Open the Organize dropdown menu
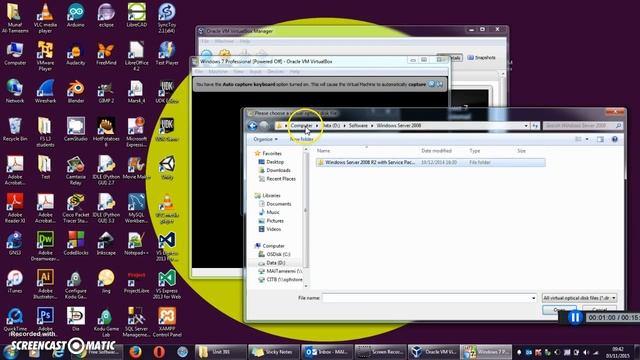Viewport: 640px width, 360px height. point(265,140)
